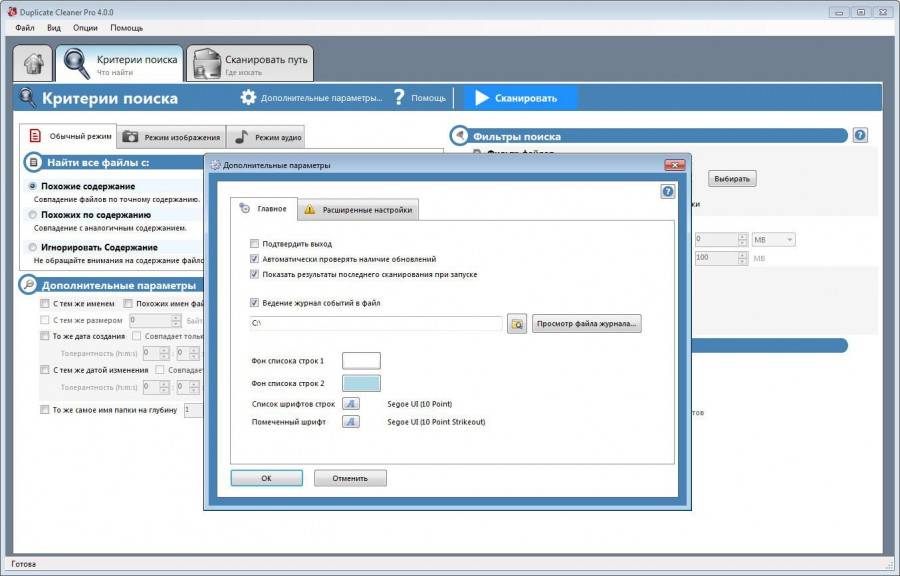This screenshot has height=576, width=900.
Task: Click the Отменить button
Action: [x=350, y=478]
